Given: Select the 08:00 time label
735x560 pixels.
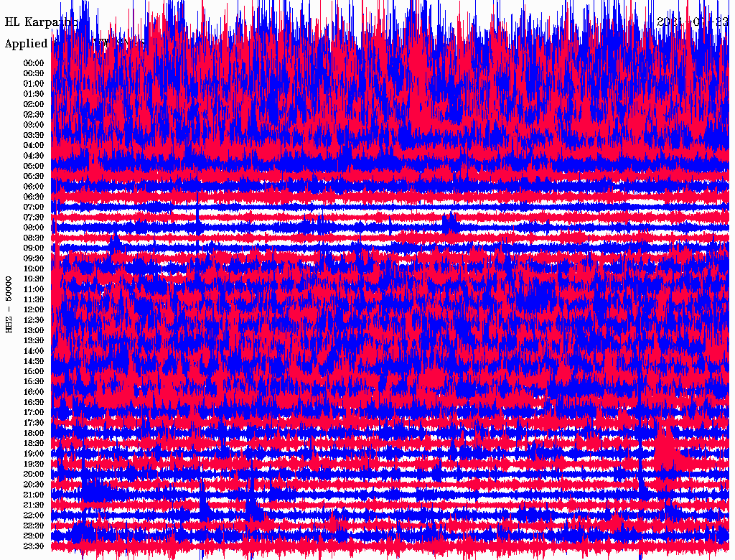Looking at the screenshot, I should tap(34, 228).
